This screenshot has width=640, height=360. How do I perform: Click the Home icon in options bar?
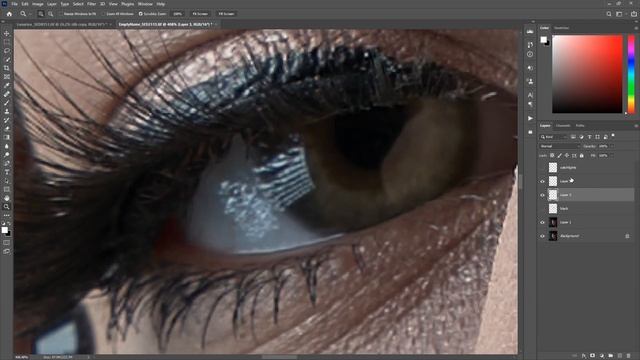[9, 14]
